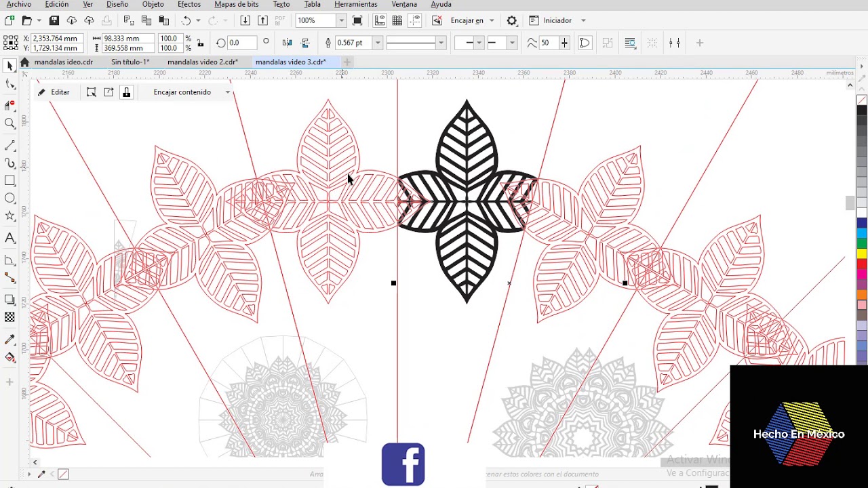Screen dimensions: 868x488
Task: Expand the Iniciador dropdown arrow
Action: (x=583, y=20)
